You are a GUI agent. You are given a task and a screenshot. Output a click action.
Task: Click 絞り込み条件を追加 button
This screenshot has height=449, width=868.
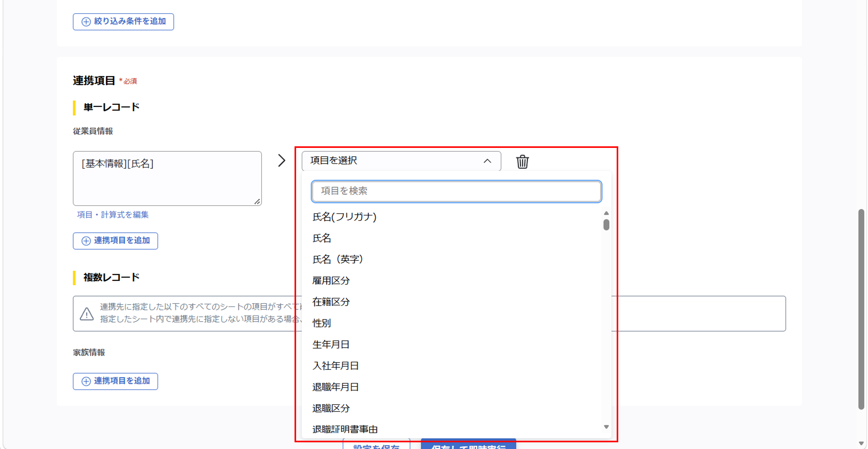[x=123, y=21]
